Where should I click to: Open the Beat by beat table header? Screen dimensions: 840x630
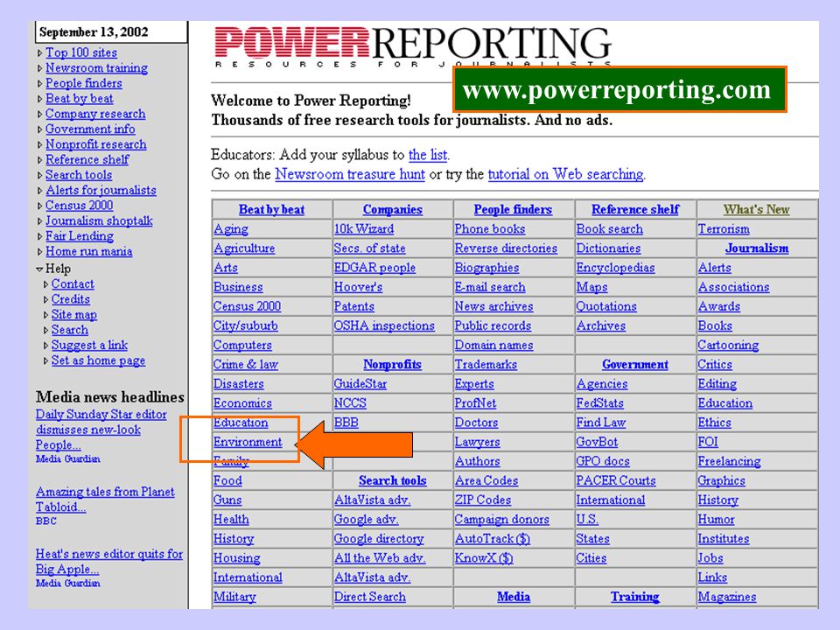[x=271, y=209]
